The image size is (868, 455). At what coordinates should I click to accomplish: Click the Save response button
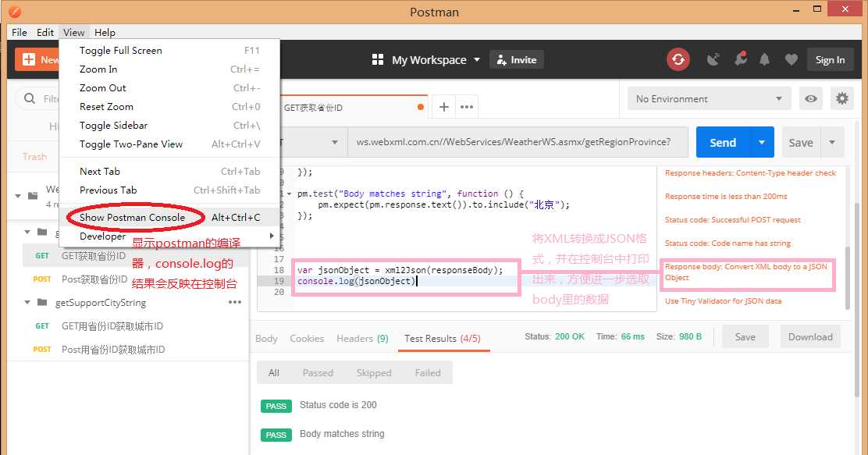[x=745, y=337]
